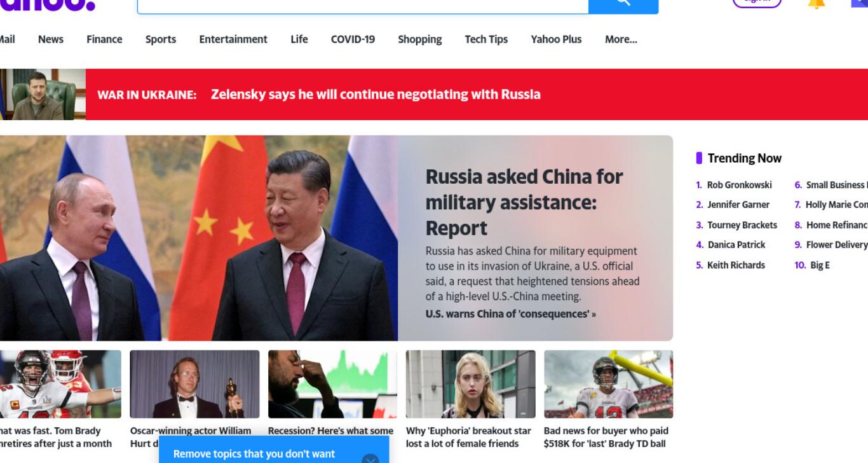Focus the Yahoo search input field
This screenshot has width=868, height=463.
pos(363,5)
